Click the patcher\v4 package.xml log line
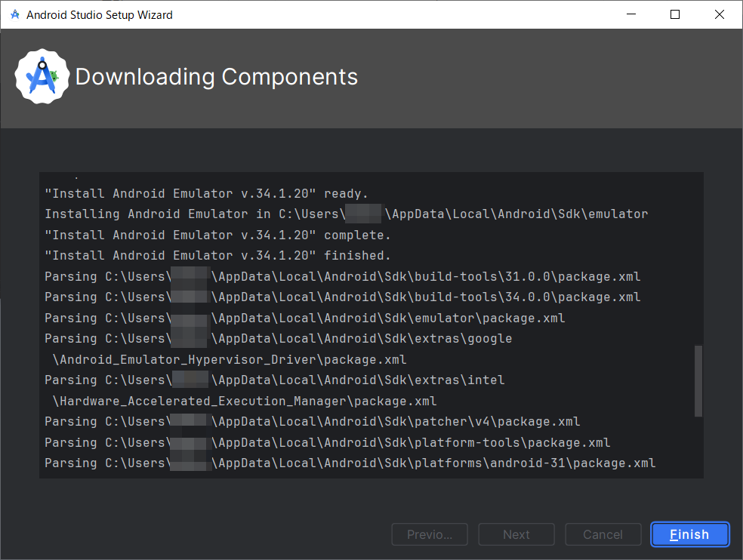The width and height of the screenshot is (743, 560). point(312,422)
